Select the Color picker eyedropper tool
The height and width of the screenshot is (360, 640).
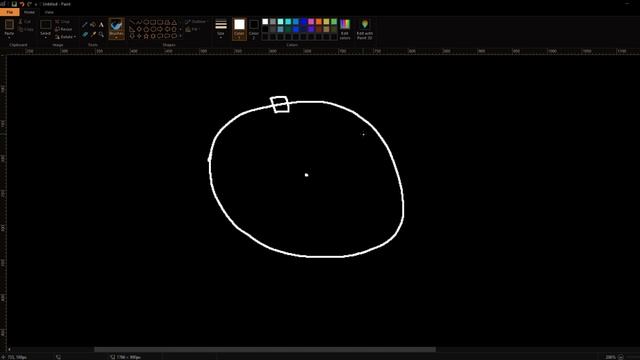coord(93,34)
